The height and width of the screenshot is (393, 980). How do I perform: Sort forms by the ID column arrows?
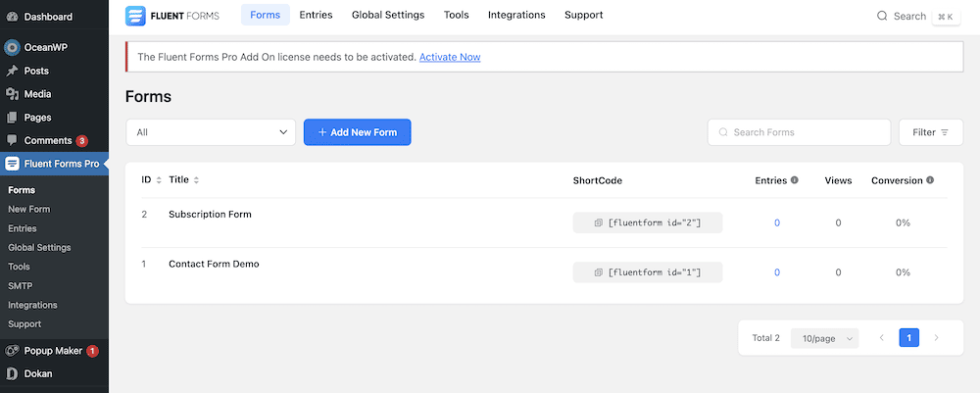point(159,180)
